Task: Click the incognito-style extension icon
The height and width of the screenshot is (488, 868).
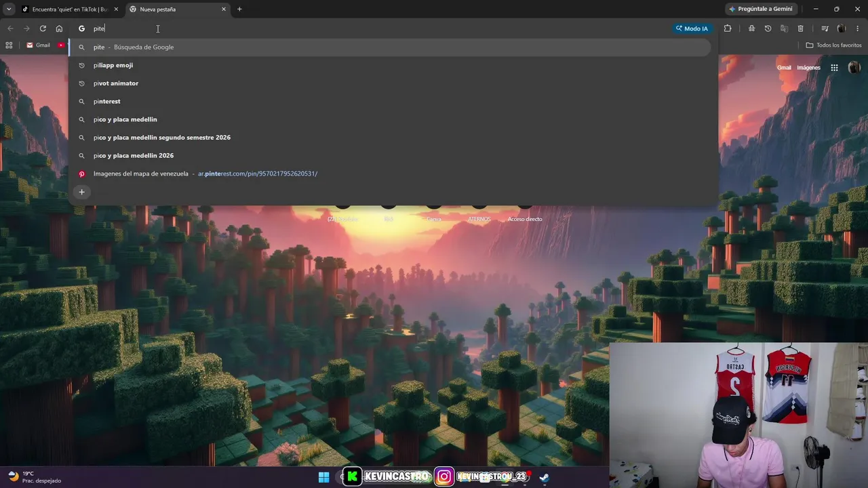Action: (x=751, y=28)
